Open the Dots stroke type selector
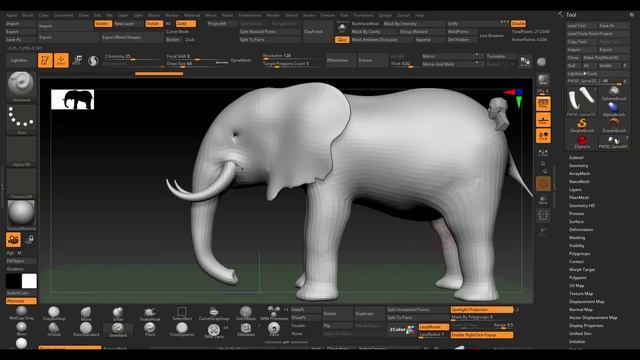The height and width of the screenshot is (360, 640). click(x=21, y=120)
